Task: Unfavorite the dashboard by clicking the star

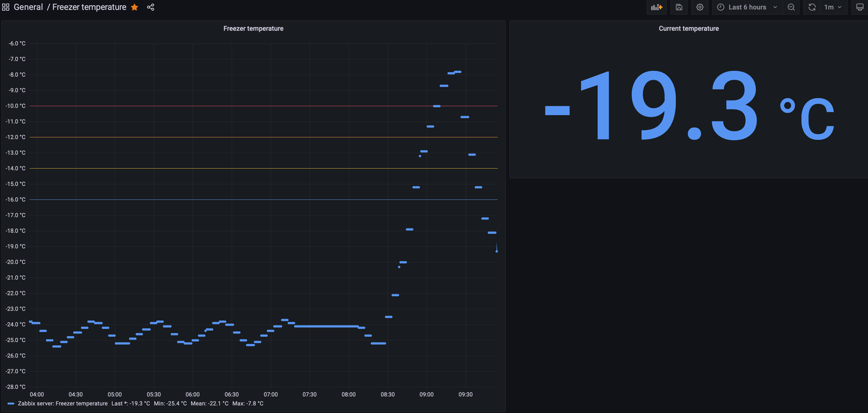Action: pos(134,7)
